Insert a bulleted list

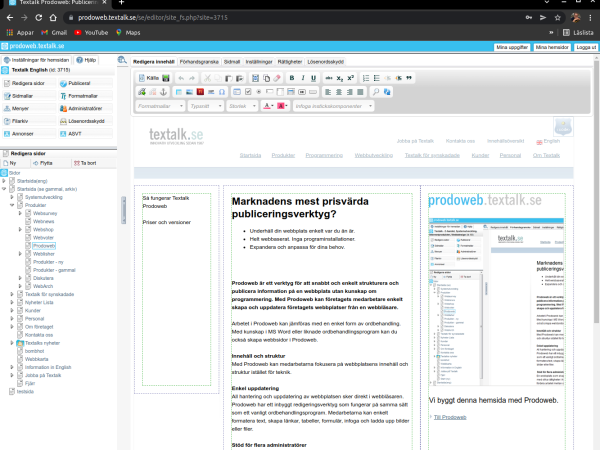click(x=377, y=78)
